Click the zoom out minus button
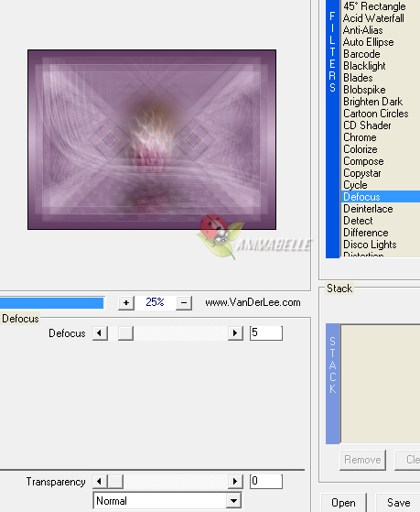420x512 pixels. 184,303
